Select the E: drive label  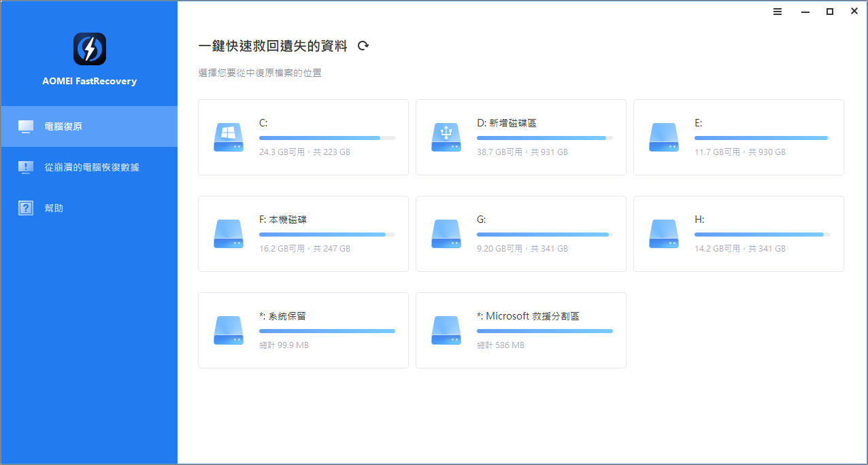[699, 123]
